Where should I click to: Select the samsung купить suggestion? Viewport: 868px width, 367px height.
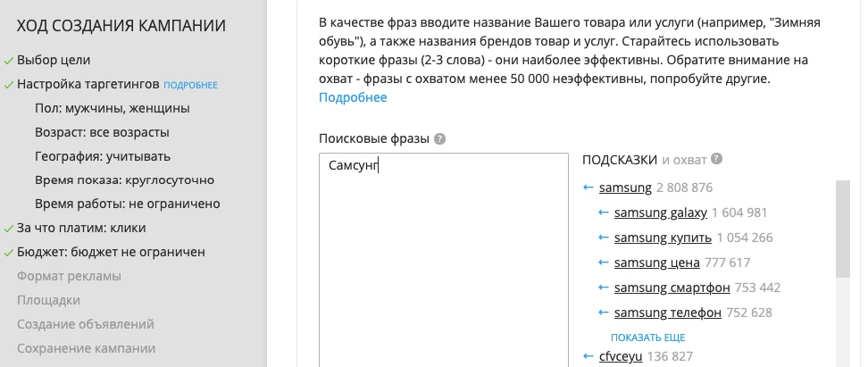663,238
